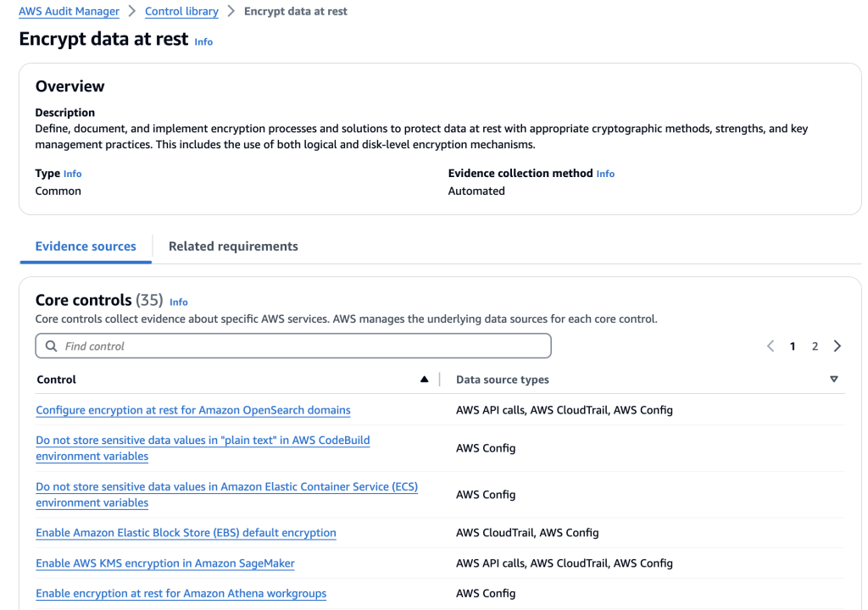Open Info link next to Core controls
Image resolution: width=868 pixels, height=610 pixels.
point(179,302)
